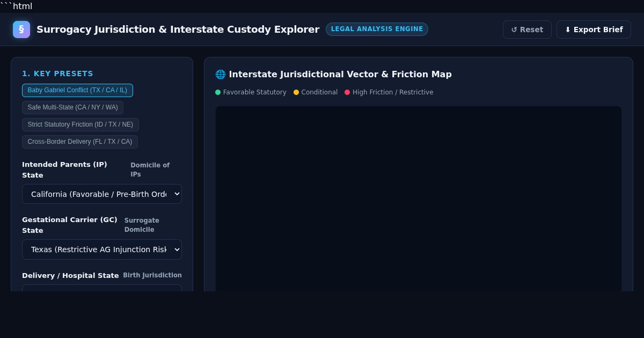644x338 pixels.
Task: Click 'Surrogate Domicile' hint text
Action: 142,225
